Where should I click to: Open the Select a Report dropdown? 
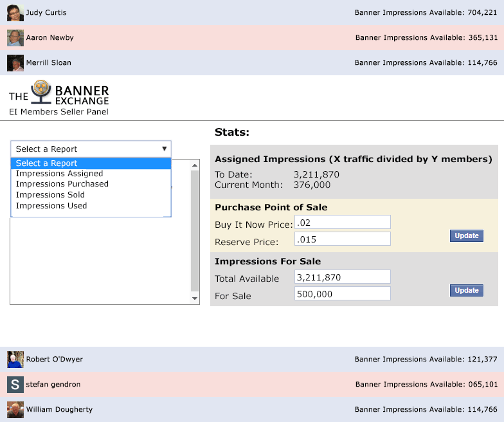pos(91,149)
